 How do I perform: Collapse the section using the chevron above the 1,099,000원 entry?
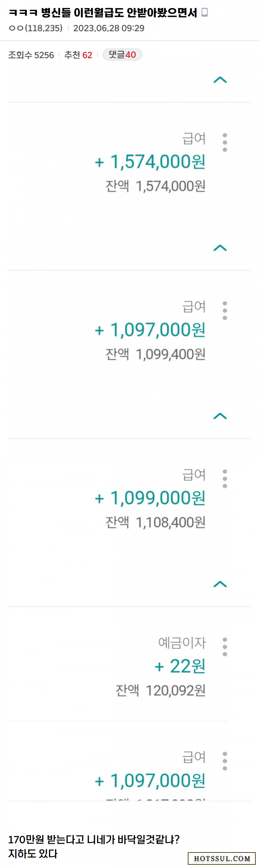[220, 416]
